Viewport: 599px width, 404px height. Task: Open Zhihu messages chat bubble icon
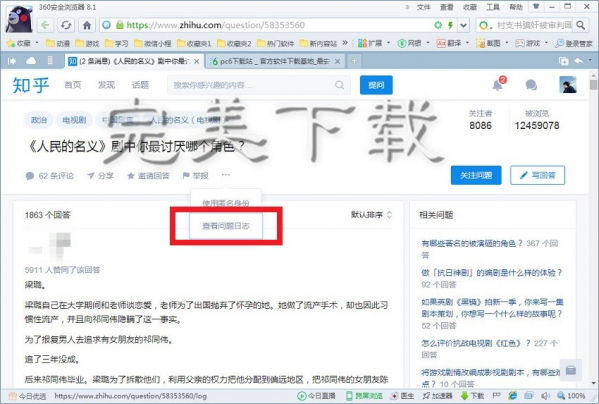click(531, 85)
